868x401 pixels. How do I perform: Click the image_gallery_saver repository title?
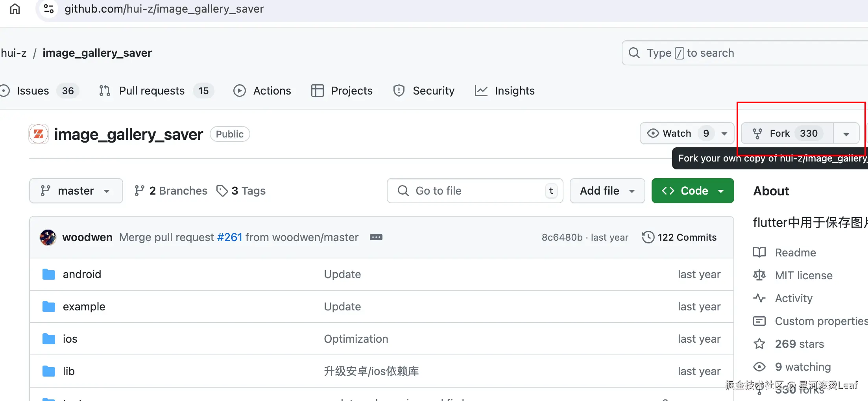[x=129, y=134]
